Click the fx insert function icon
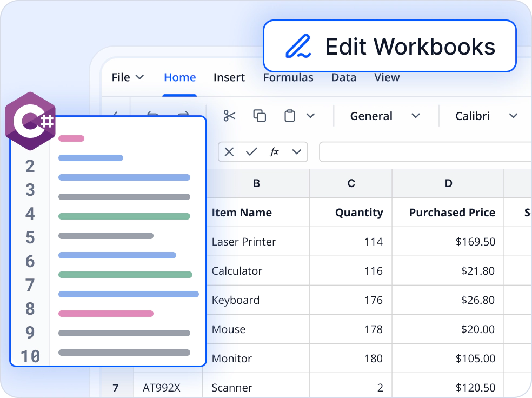The width and height of the screenshot is (532, 398). pos(274,151)
